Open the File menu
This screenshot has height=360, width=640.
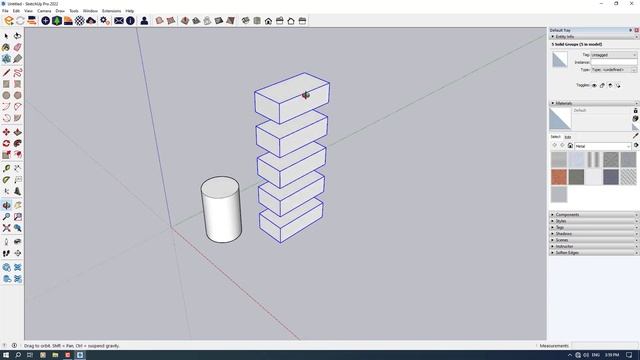[x=5, y=11]
